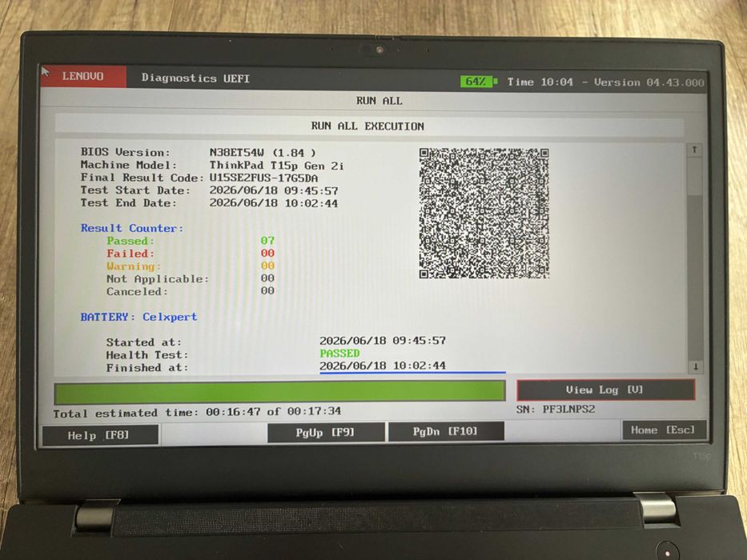
Task: Click the Failed count 00
Action: point(267,253)
